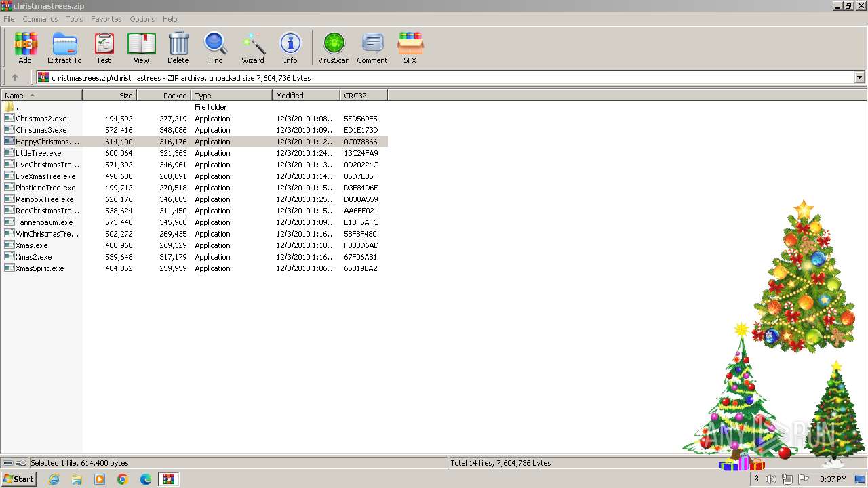Sort by Packed column header
The height and width of the screenshot is (488, 868).
(164, 96)
